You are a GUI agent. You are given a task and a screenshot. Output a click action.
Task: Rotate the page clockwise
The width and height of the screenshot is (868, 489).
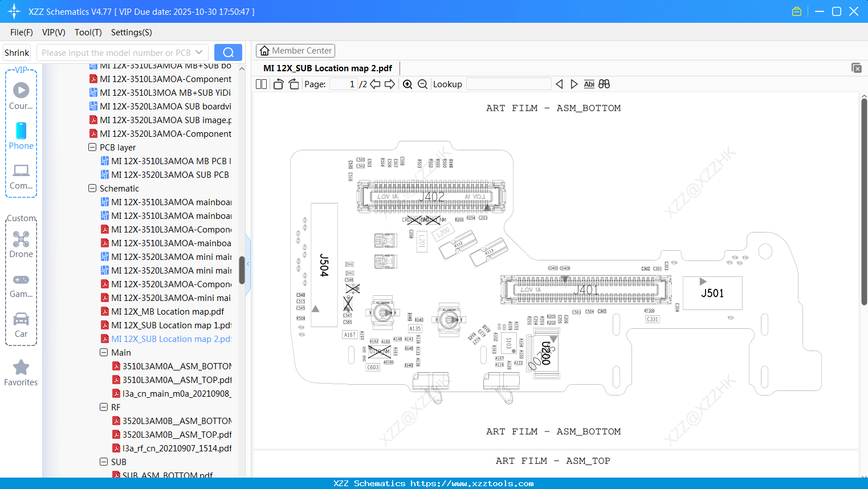point(293,83)
